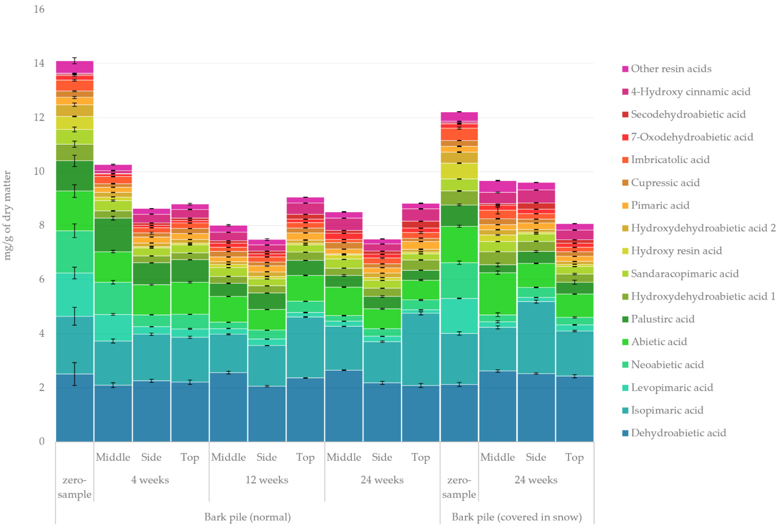Click the Abietic acid legend swatch
This screenshot has width=783, height=532.
pyautogui.click(x=625, y=342)
